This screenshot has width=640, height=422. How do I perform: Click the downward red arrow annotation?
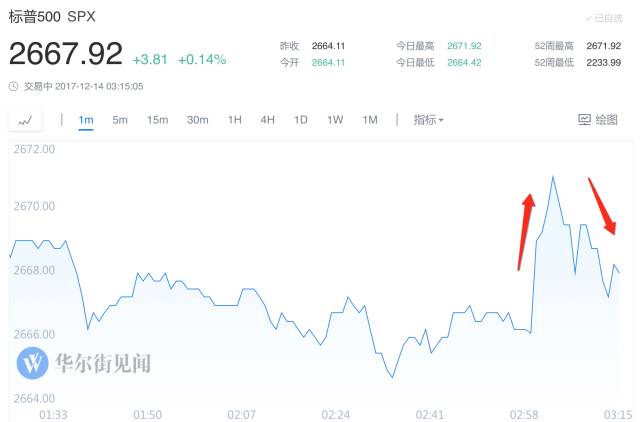(x=602, y=206)
